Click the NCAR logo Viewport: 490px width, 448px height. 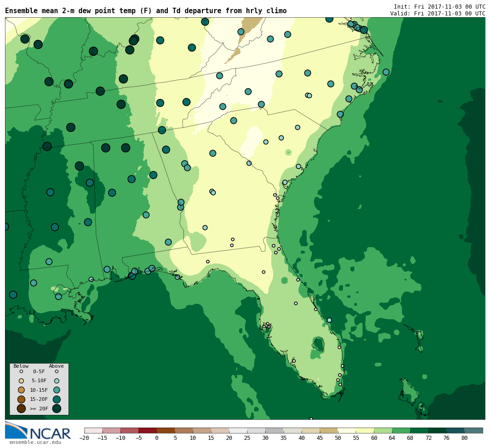38,430
